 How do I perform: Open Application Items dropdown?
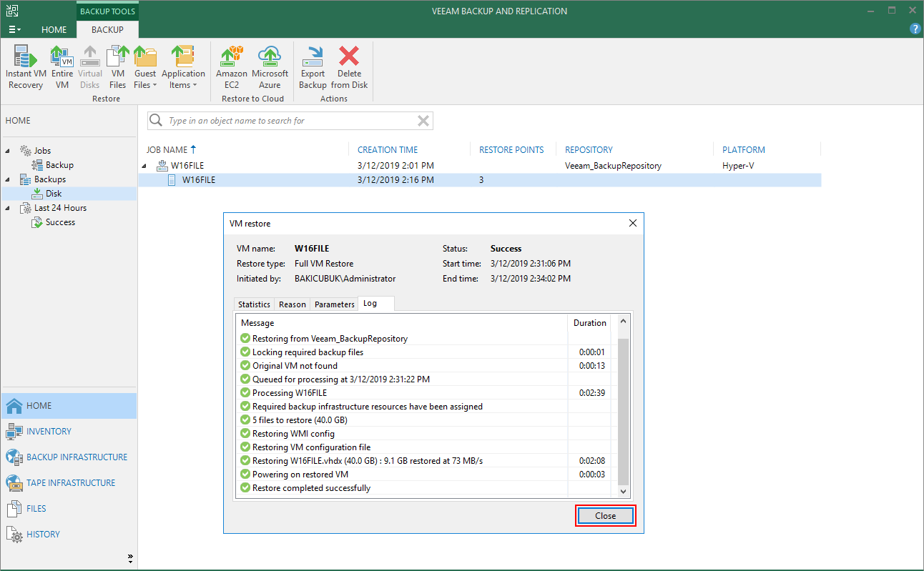183,67
